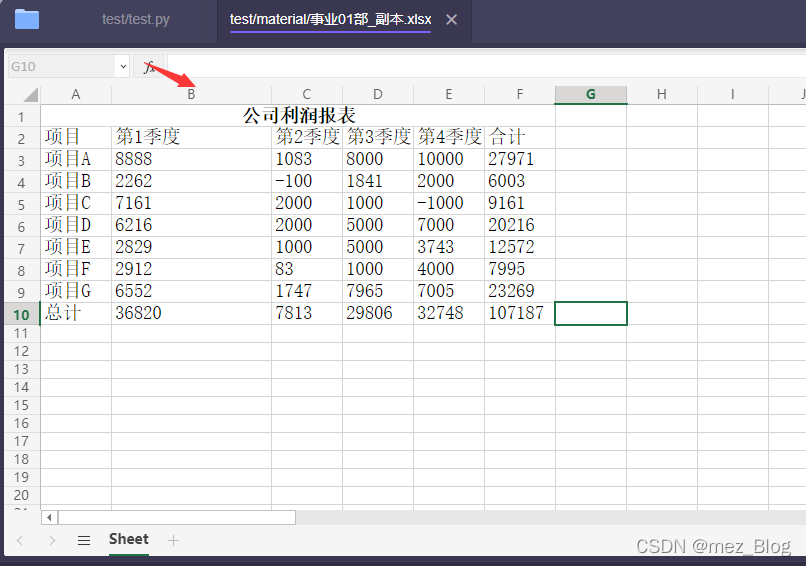This screenshot has height=566, width=806.
Task: Select column F header
Action: click(x=520, y=95)
